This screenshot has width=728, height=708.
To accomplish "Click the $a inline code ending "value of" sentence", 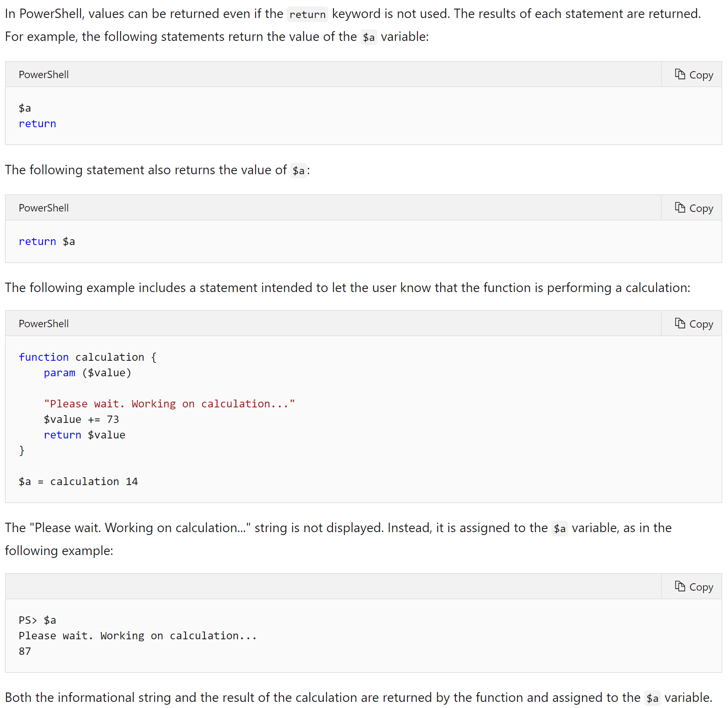I will [x=298, y=171].
